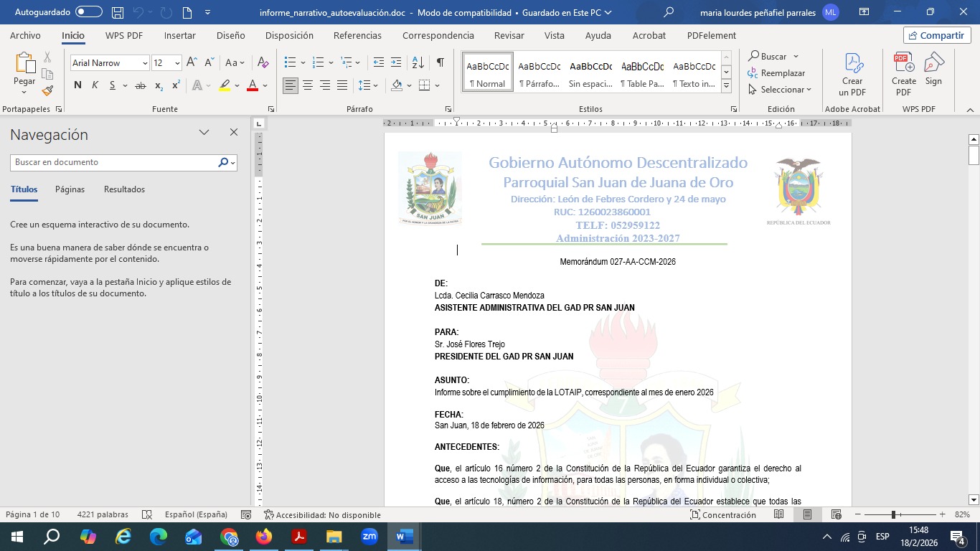Sort paragraph with the A-Z sort icon
The height and width of the screenshot is (551, 980).
pos(419,63)
